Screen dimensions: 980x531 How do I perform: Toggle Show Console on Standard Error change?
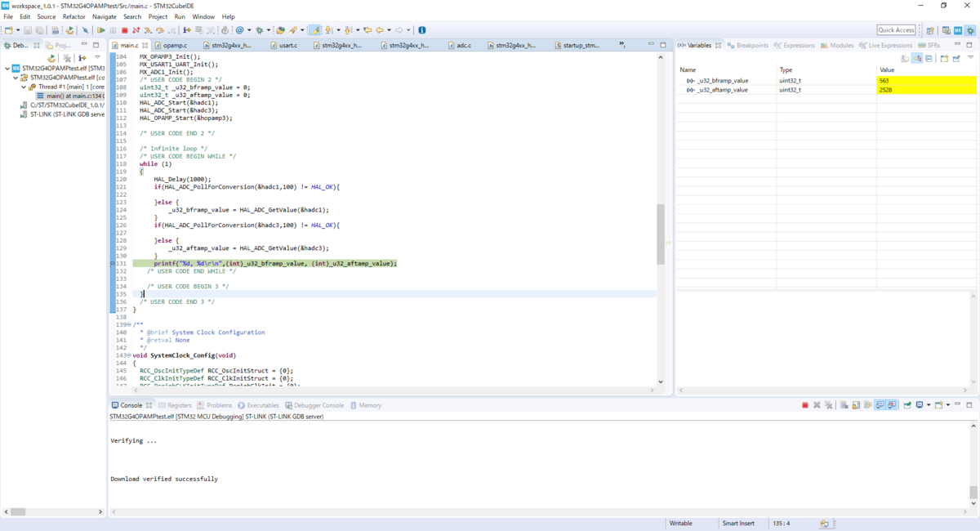[892, 405]
